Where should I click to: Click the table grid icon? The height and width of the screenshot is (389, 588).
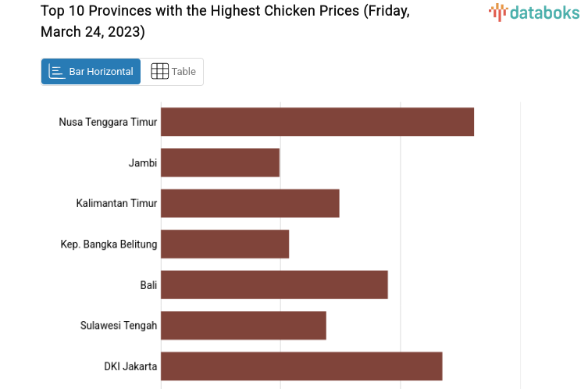tap(159, 72)
